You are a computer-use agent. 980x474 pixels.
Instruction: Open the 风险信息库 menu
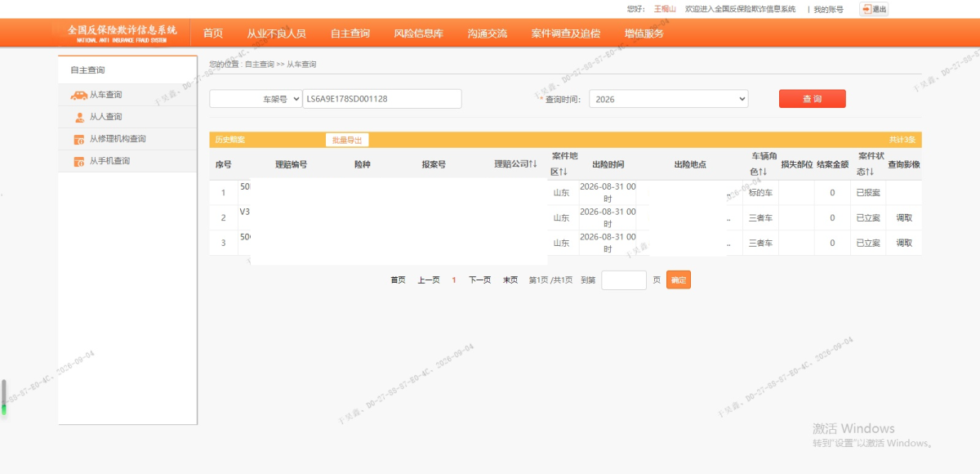[x=418, y=34]
